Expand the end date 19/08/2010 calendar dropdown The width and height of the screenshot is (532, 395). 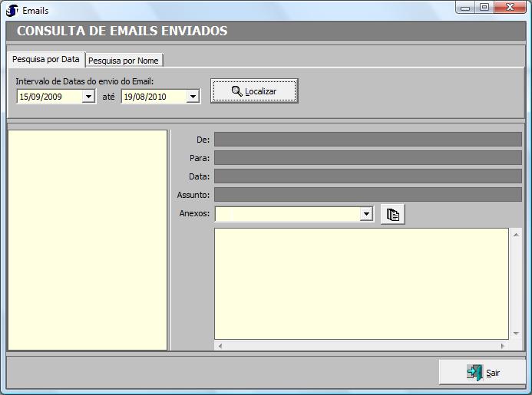pyautogui.click(x=193, y=97)
